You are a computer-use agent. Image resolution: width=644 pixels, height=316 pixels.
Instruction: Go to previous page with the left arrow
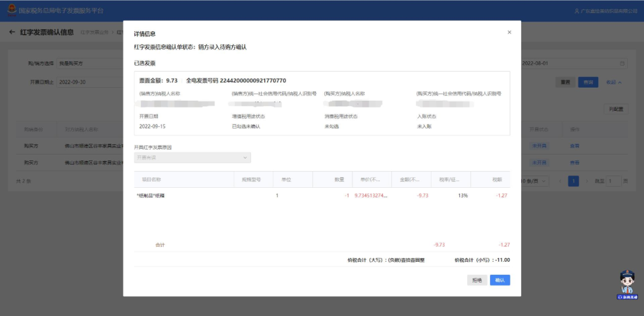[x=559, y=181]
